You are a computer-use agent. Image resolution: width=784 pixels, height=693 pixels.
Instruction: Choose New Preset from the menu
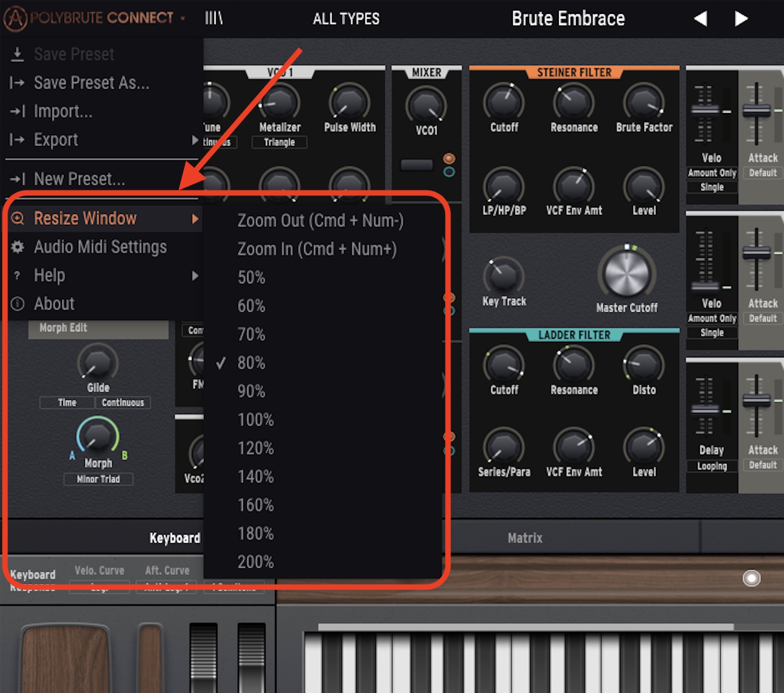click(103, 179)
